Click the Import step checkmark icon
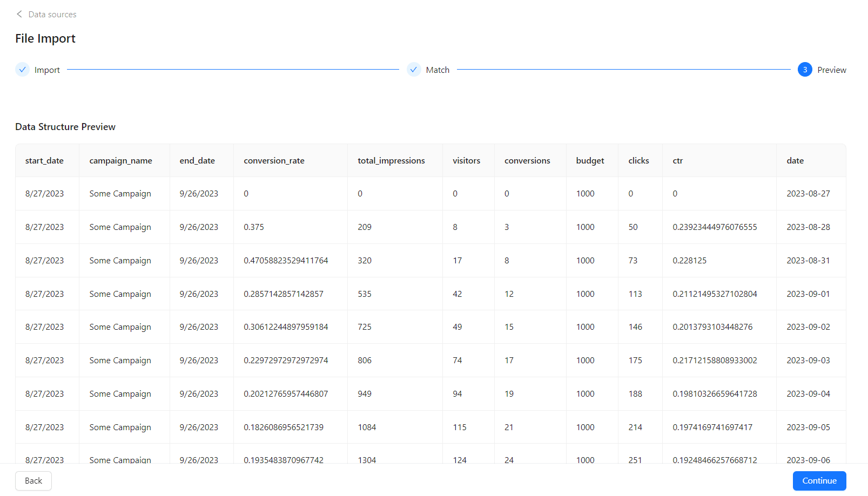Screen dimensions: 868x496 pos(22,70)
